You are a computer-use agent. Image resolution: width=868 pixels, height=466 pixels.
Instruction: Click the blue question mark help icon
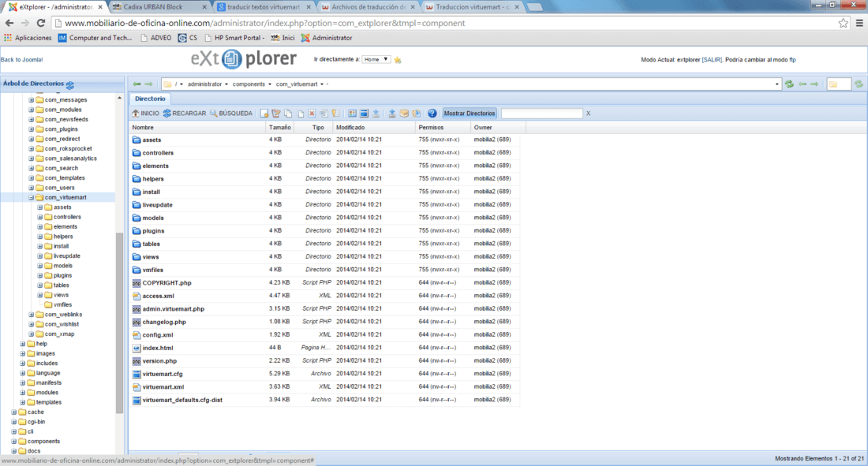click(x=432, y=114)
